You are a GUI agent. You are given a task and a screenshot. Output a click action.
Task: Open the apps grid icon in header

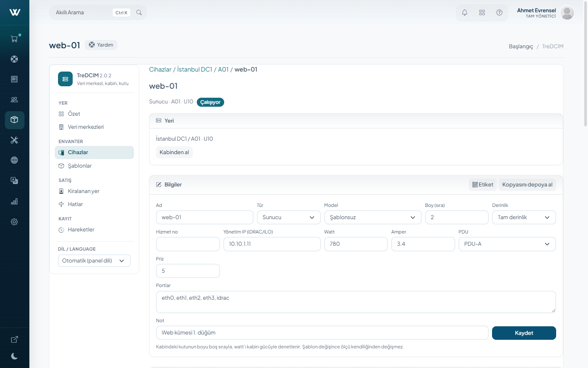482,13
